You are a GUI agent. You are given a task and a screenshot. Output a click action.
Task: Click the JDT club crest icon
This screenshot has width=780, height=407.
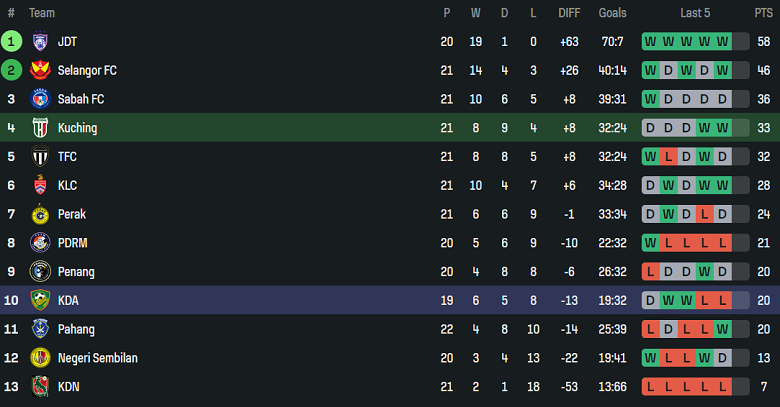[40, 42]
